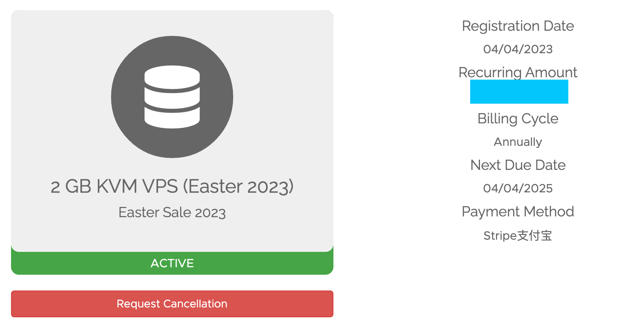Select the 04/04/2023 registration date value

pos(517,49)
